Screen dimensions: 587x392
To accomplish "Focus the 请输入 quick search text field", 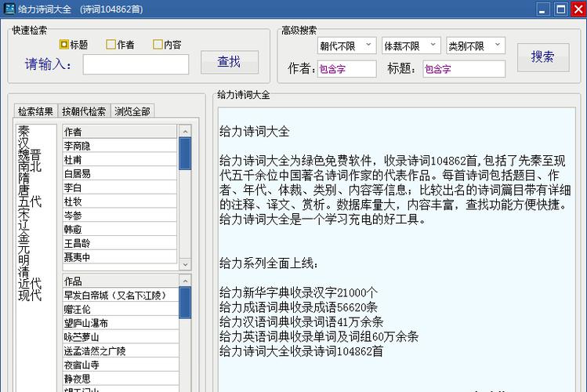I will pyautogui.click(x=136, y=64).
